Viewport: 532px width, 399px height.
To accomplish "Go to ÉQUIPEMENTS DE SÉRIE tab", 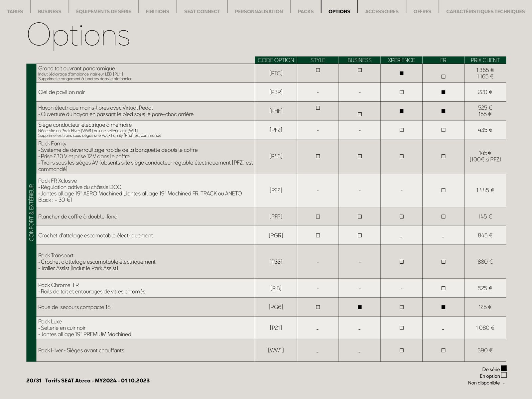I will tap(103, 11).
